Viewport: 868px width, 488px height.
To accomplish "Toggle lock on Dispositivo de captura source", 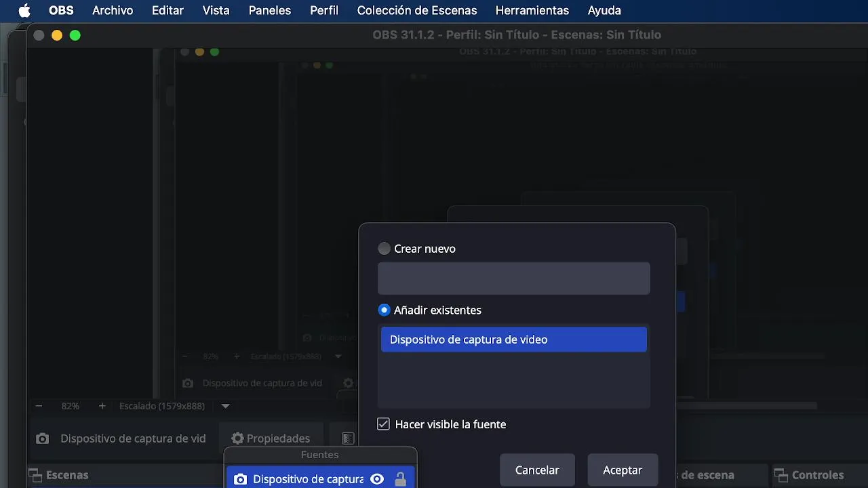I will point(400,479).
